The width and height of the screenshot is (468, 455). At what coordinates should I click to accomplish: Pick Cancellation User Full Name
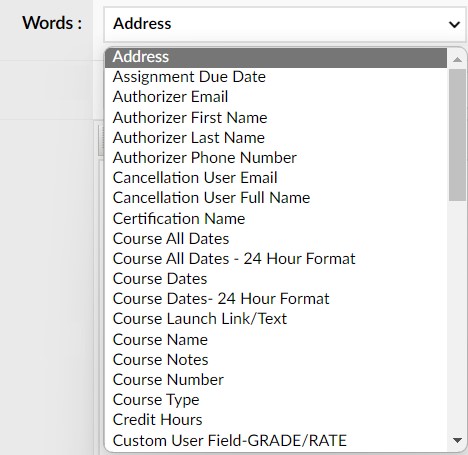276,198
